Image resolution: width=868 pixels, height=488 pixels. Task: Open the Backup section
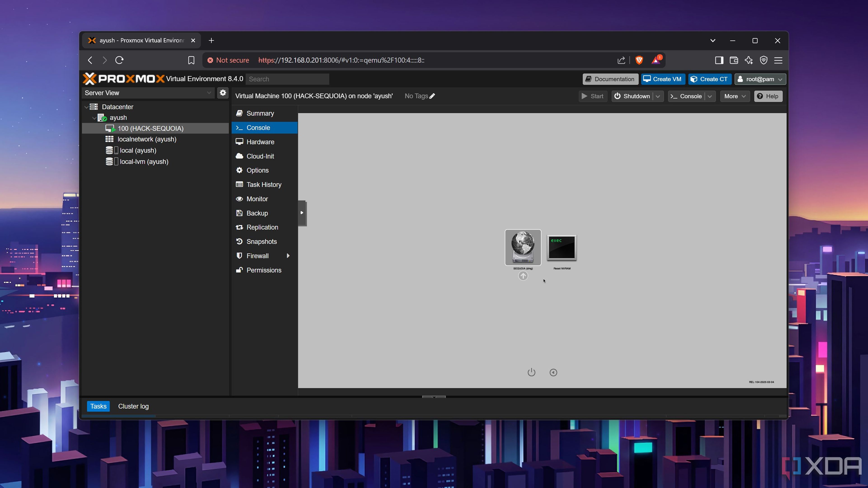click(264, 213)
